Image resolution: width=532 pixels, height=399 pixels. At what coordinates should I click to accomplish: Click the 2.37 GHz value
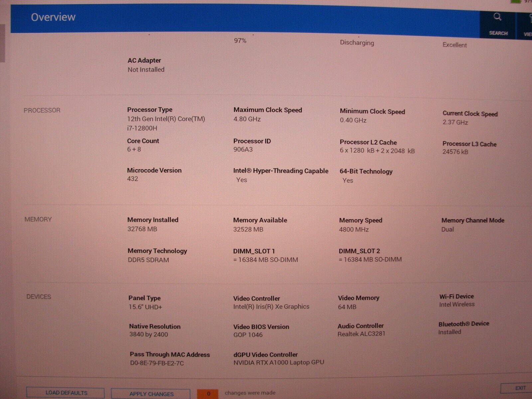pos(455,122)
